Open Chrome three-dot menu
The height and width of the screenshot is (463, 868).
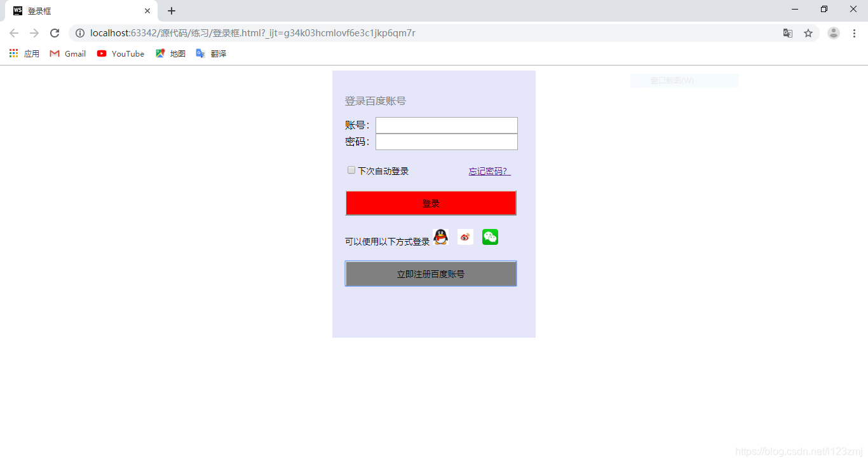pyautogui.click(x=854, y=33)
